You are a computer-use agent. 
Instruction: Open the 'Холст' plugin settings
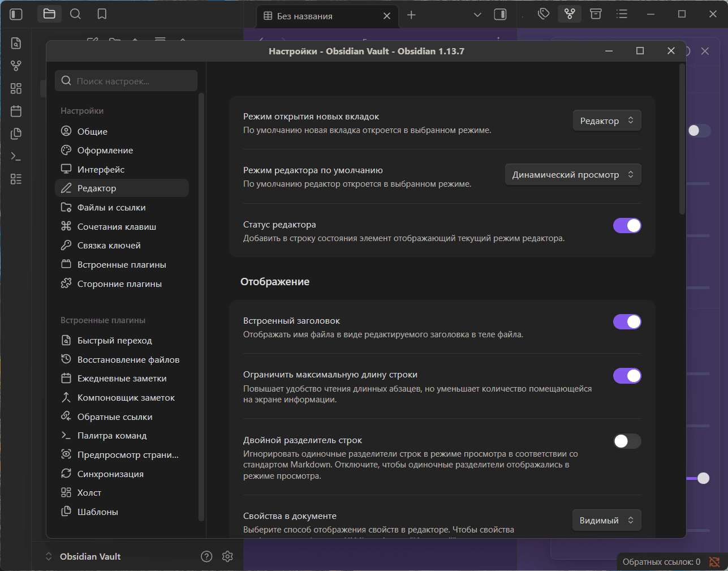[x=122, y=493]
